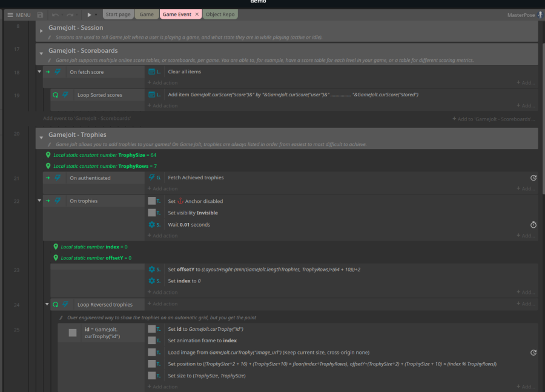Click the clock icon beside 'Fetch Achieved trophies'
The image size is (545, 392).
(533, 178)
